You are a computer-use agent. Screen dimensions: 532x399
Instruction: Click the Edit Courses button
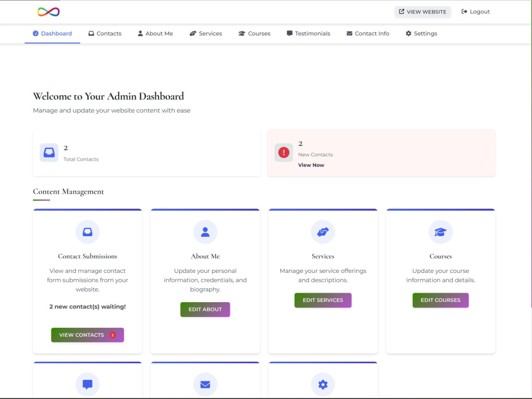[x=440, y=300]
